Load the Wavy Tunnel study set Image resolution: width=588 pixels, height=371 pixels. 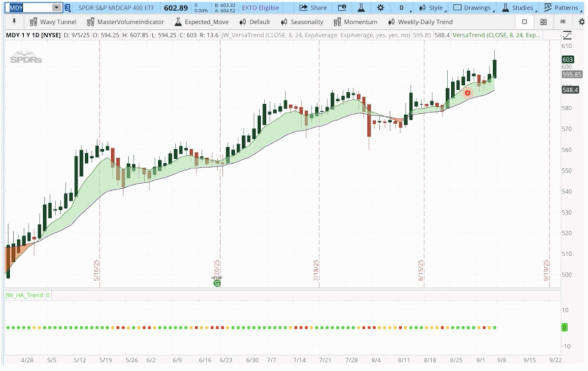(x=53, y=22)
